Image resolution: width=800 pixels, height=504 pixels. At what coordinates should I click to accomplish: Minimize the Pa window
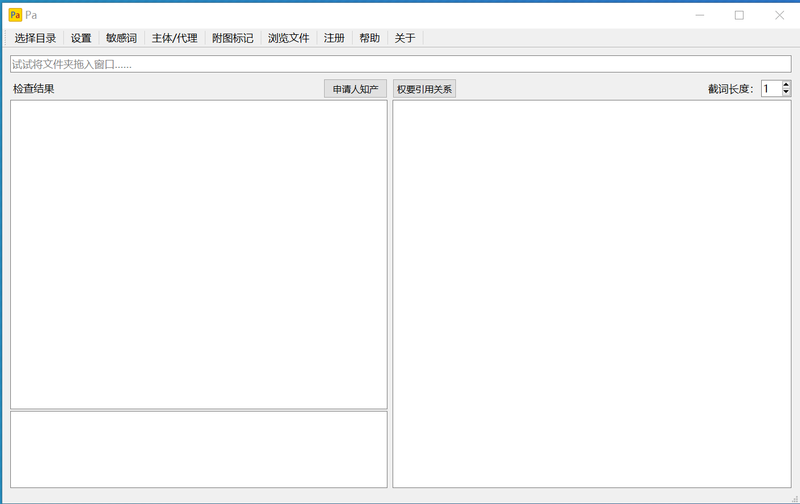tap(700, 15)
